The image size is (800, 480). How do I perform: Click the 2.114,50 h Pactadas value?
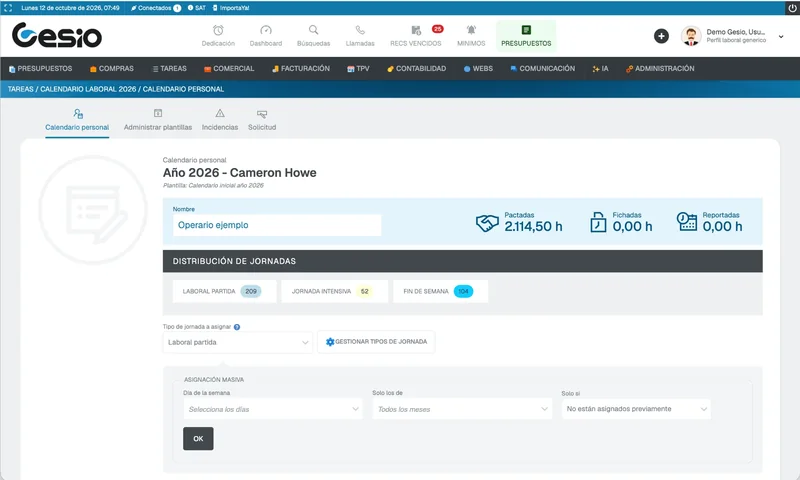533,226
